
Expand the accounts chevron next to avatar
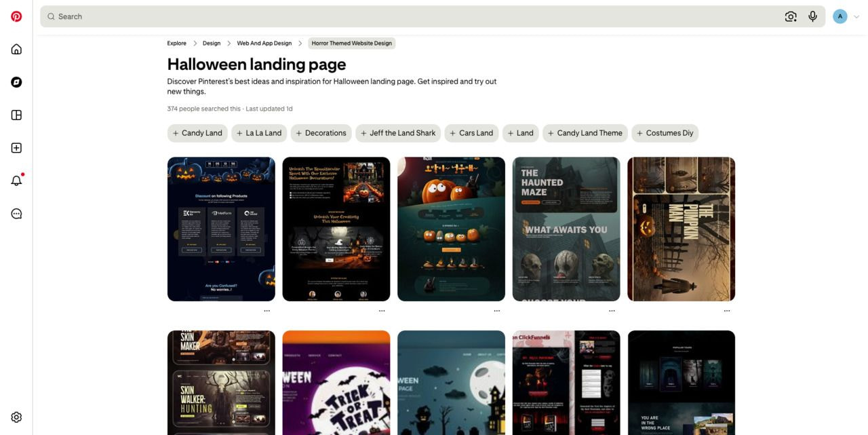(x=856, y=17)
